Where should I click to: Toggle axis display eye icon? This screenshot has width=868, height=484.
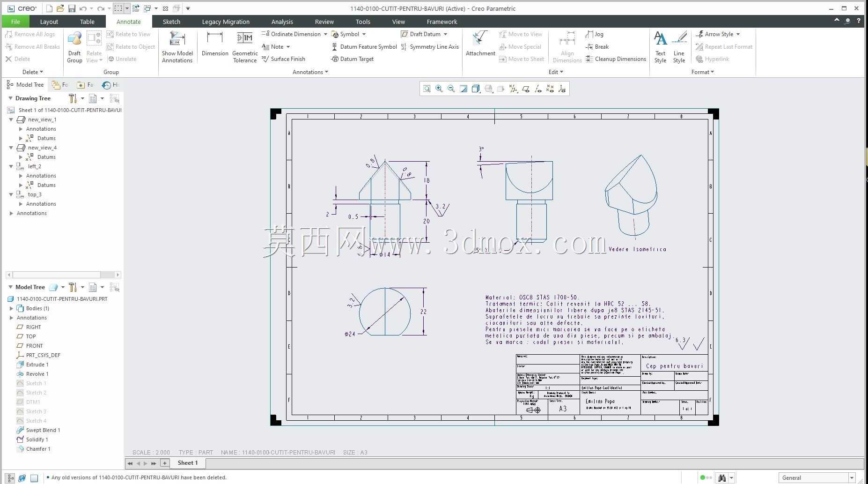point(538,89)
